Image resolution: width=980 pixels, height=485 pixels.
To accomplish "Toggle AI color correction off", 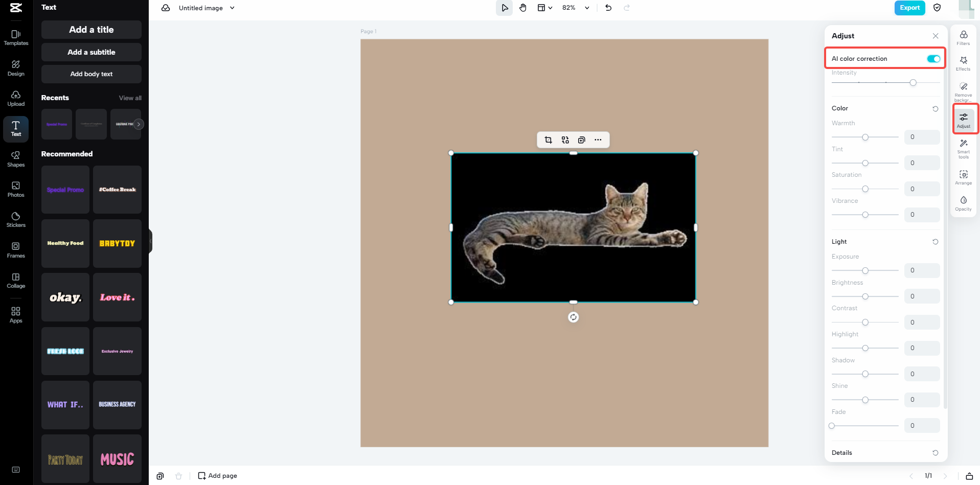I will [x=934, y=58].
